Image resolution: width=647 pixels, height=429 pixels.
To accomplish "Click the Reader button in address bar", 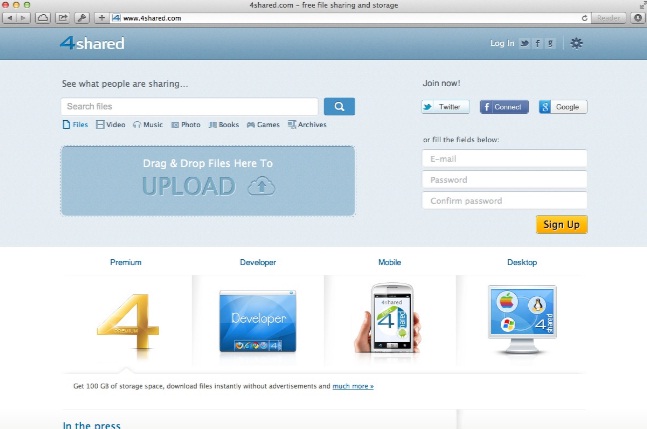I will click(608, 18).
